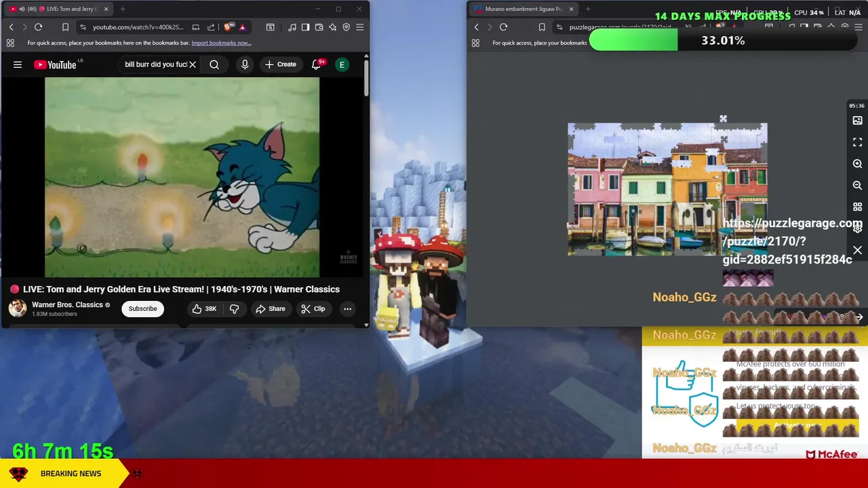Dislike the Tom and Jerry live stream
Screen dimensions: 868x488
[234, 309]
